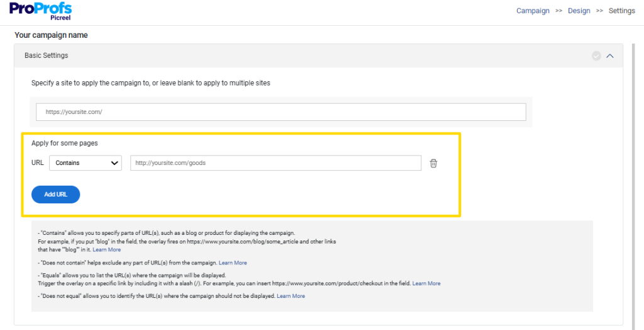644x330 pixels.
Task: Click the site URL field with yoursite.com placeholder
Action: point(280,112)
